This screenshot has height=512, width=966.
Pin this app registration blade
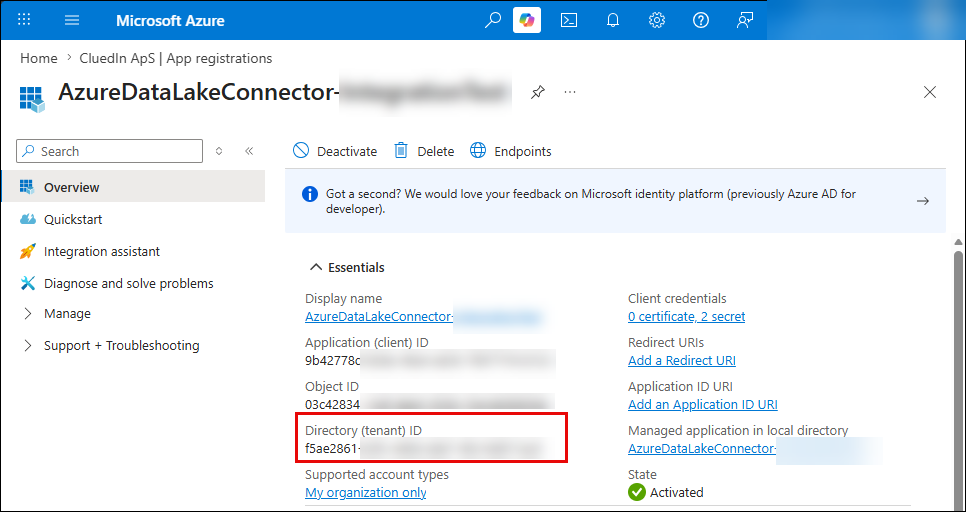click(x=538, y=92)
